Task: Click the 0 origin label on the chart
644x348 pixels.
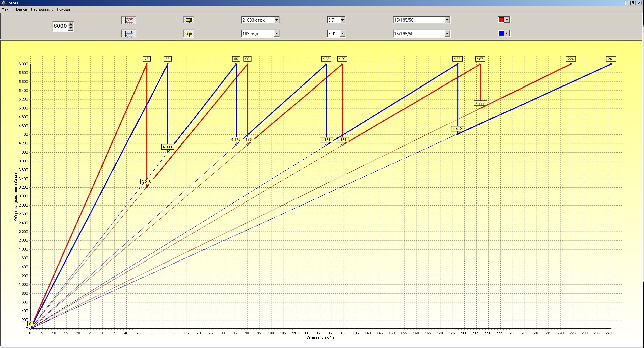Action: pos(30,324)
